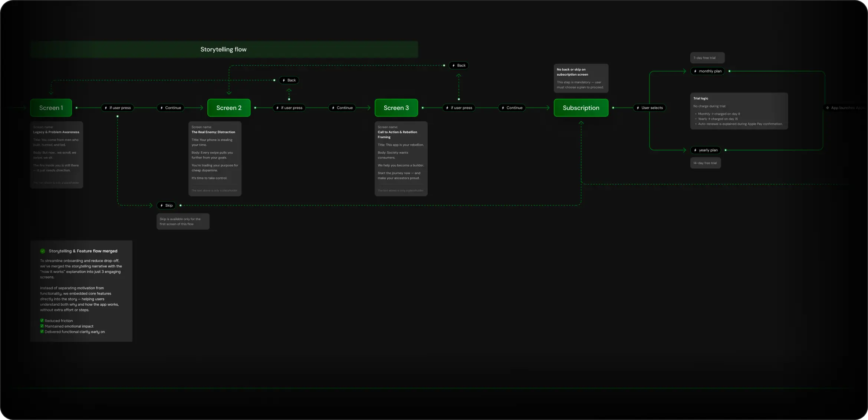
Task: Click the 'if user press' pill right of Screen 3
Action: click(x=459, y=108)
